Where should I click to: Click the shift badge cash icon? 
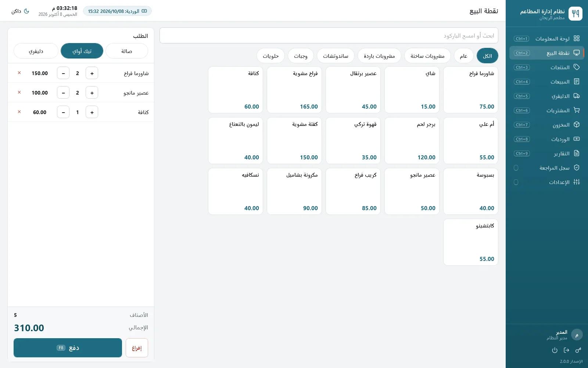(144, 11)
